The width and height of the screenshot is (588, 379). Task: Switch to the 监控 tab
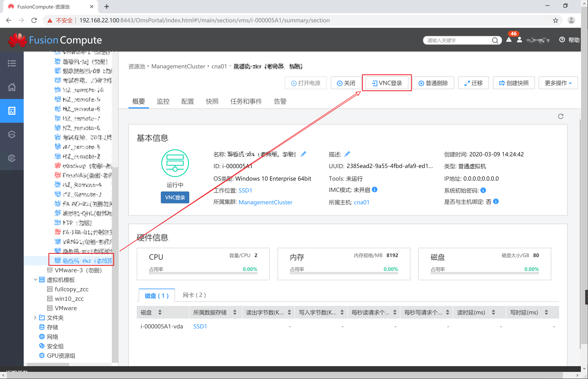[163, 101]
